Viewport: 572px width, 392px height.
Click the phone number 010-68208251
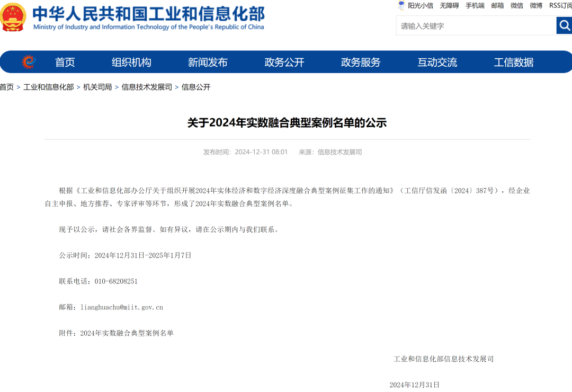click(x=116, y=281)
